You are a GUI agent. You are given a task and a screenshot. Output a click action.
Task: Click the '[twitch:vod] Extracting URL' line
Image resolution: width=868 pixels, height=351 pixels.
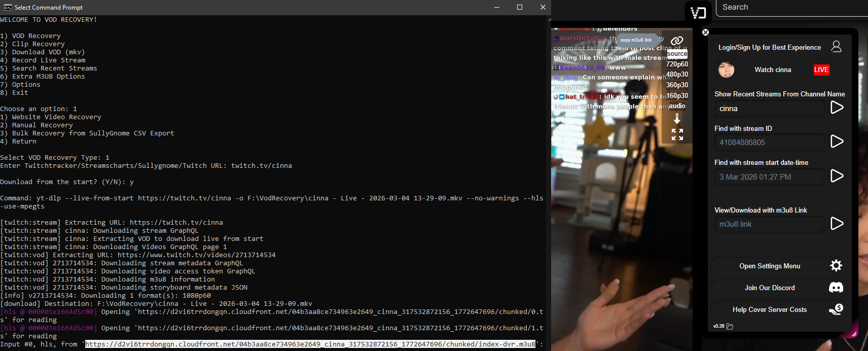(138, 255)
